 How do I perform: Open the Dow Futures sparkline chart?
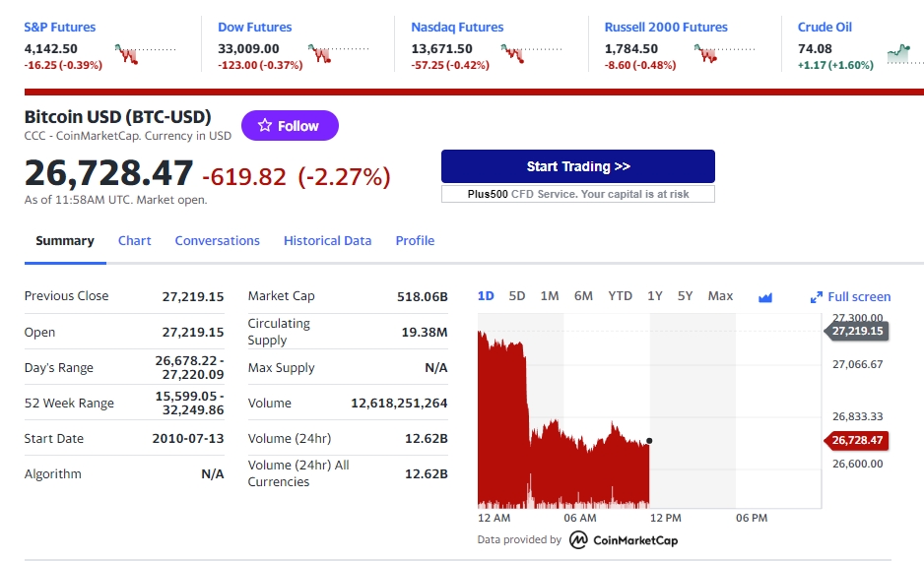[x=338, y=54]
